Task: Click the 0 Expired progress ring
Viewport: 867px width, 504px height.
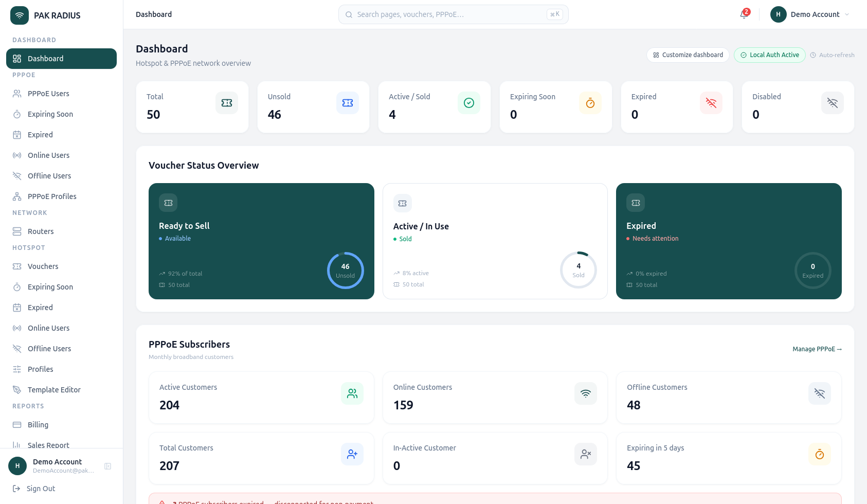Action: 813,271
